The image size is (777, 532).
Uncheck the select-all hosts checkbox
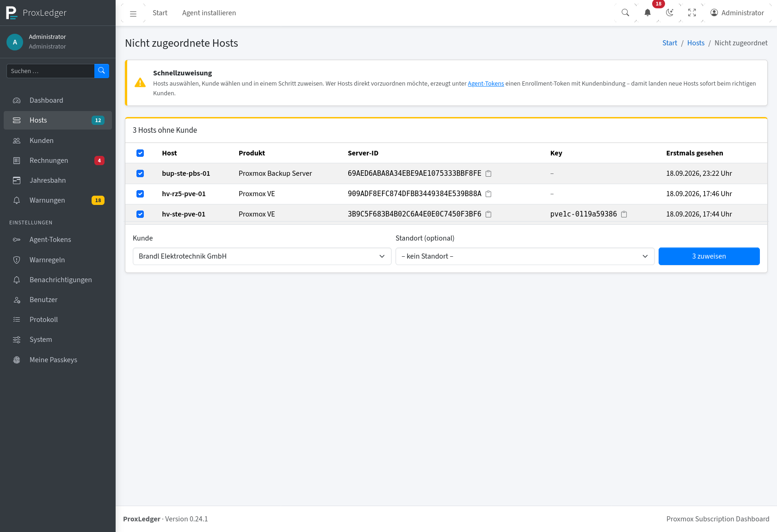(x=140, y=153)
